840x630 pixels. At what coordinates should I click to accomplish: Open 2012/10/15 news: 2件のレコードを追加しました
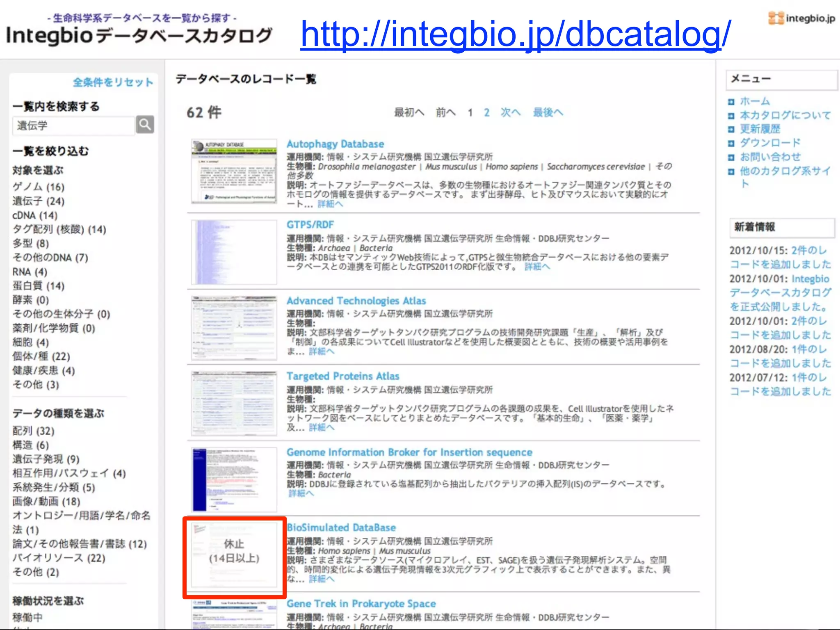[x=781, y=257]
